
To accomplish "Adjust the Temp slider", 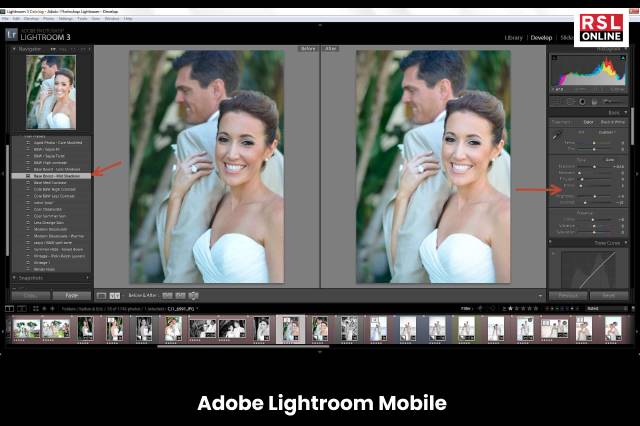I will click(594, 143).
